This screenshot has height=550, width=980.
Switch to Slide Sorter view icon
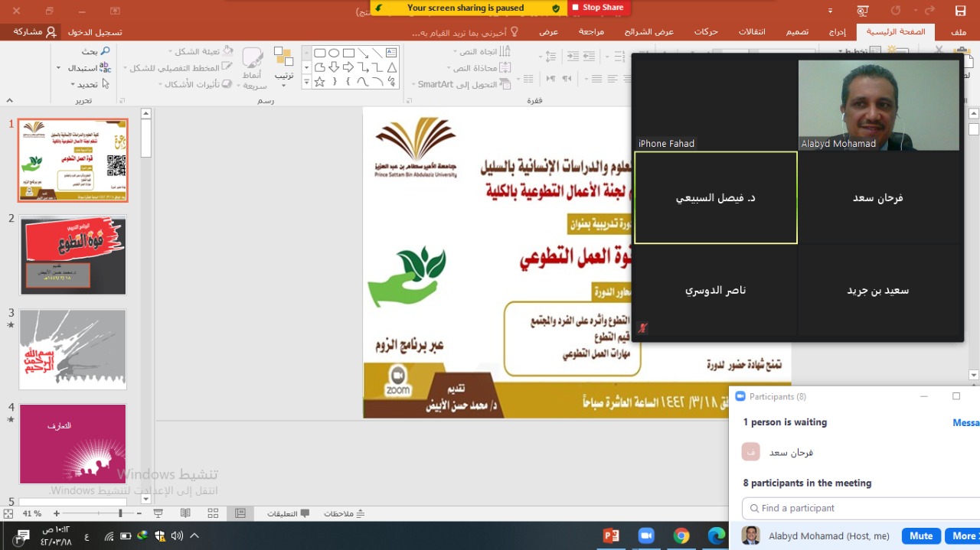click(x=213, y=513)
